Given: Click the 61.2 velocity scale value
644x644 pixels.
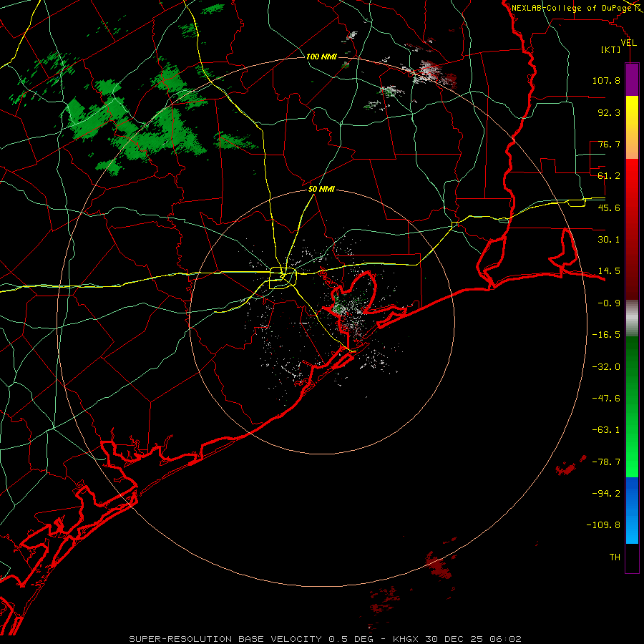Looking at the screenshot, I should click(x=609, y=176).
